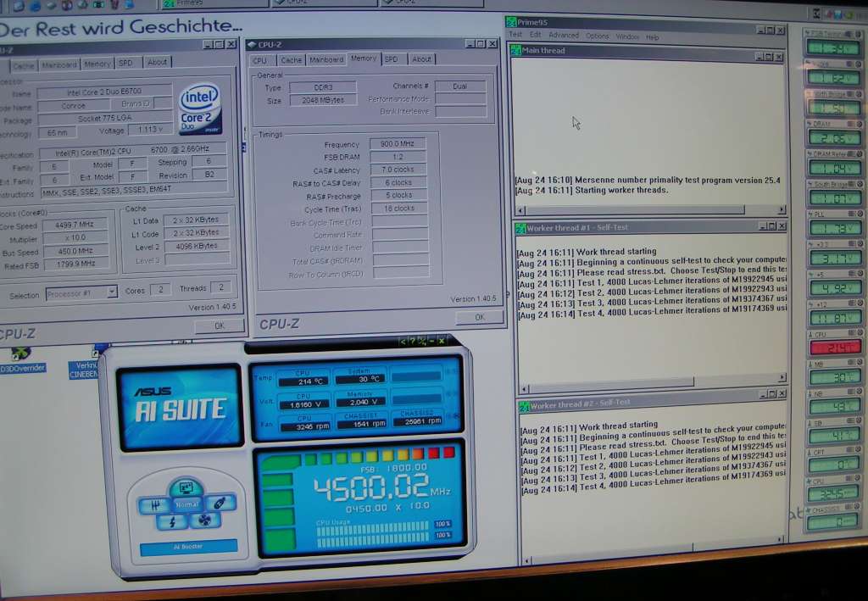Click the Core Speed value 4499.7 MHz
This screenshot has width=868, height=601.
[75, 225]
